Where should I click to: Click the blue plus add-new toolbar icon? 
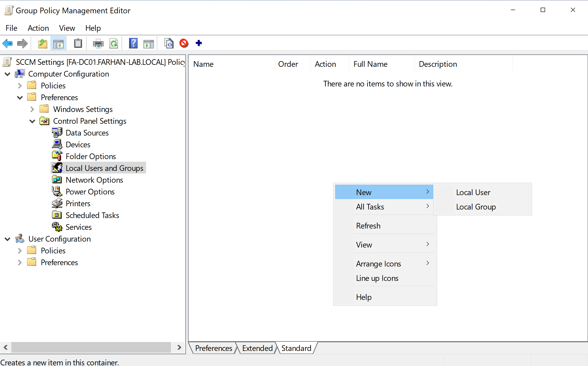coord(199,43)
